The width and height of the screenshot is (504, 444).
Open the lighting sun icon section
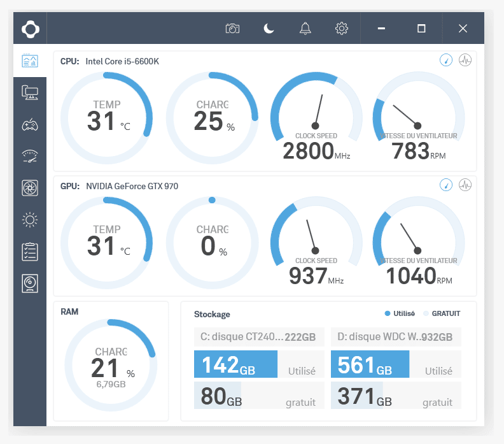(30, 220)
